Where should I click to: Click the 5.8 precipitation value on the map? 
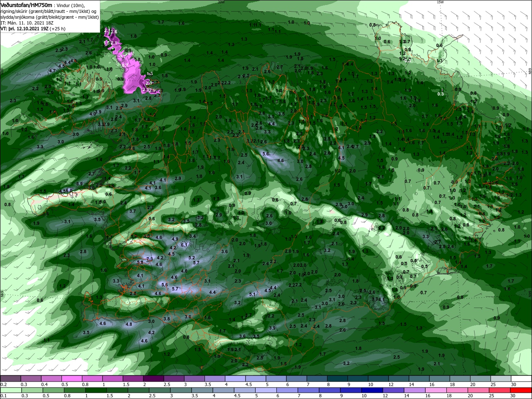coord(140,262)
